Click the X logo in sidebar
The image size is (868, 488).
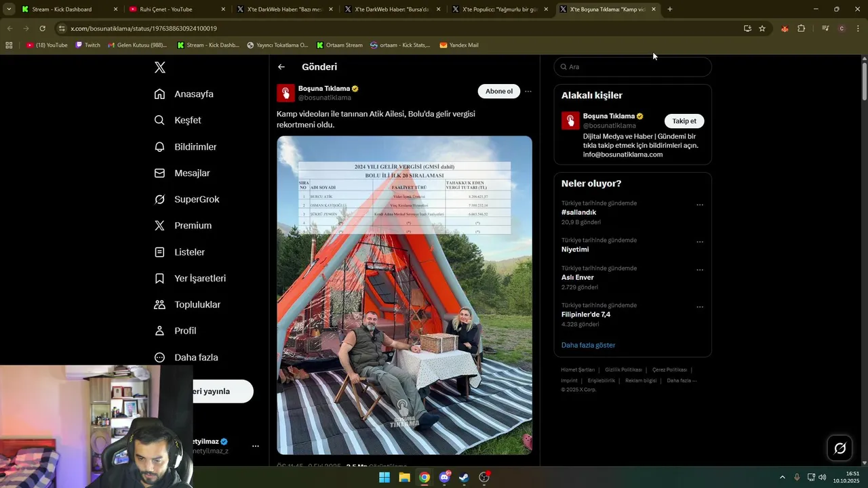click(159, 67)
